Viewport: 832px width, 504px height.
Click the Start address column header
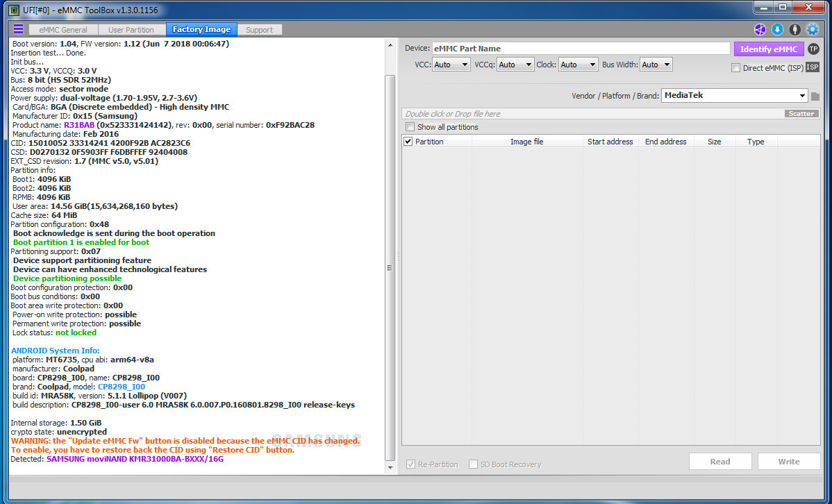point(610,142)
